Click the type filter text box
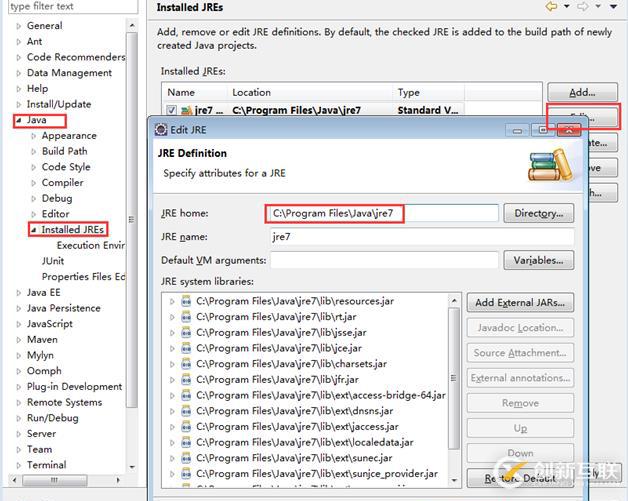This screenshot has height=501, width=628. click(73, 6)
